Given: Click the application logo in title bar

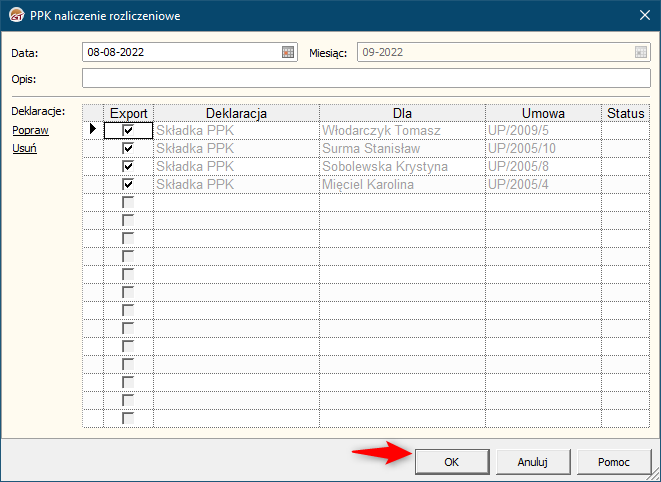Looking at the screenshot, I should [16, 16].
